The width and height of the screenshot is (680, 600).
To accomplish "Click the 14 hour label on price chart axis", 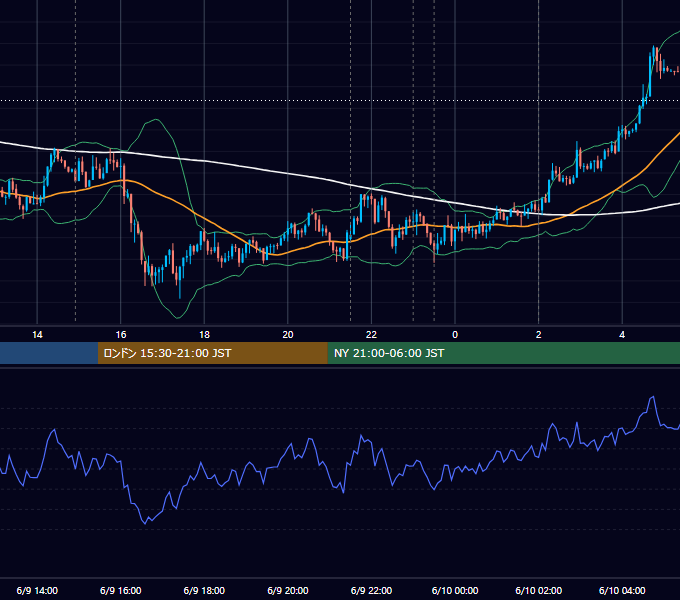I will point(37,335).
